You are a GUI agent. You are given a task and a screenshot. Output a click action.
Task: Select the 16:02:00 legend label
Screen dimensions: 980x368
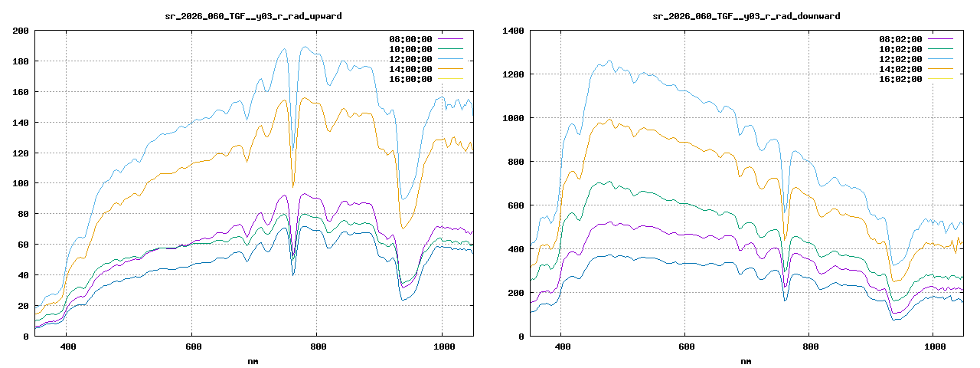900,79
